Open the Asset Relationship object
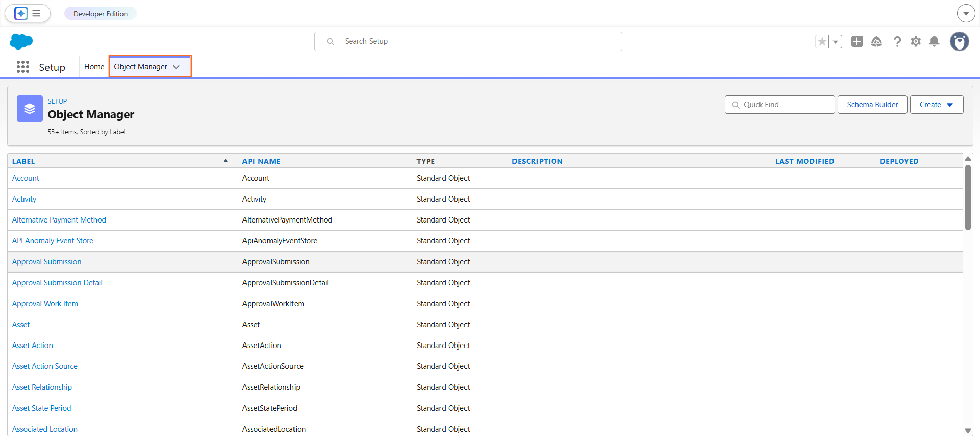This screenshot has height=443, width=980. click(x=42, y=387)
